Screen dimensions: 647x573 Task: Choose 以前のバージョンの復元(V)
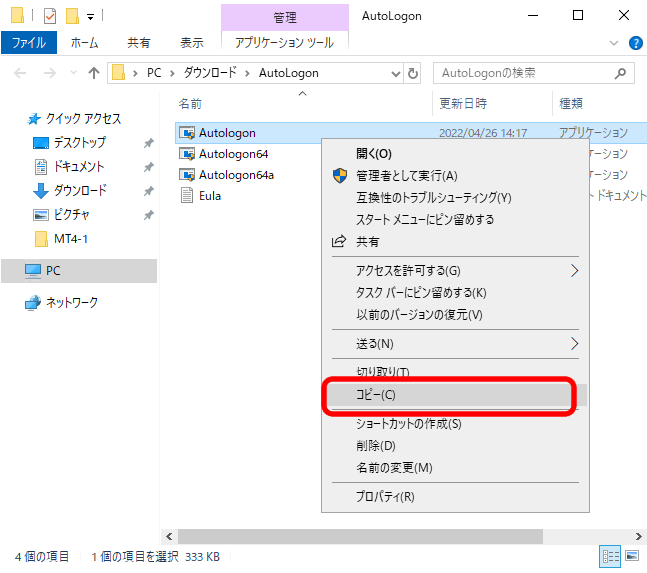click(x=455, y=315)
